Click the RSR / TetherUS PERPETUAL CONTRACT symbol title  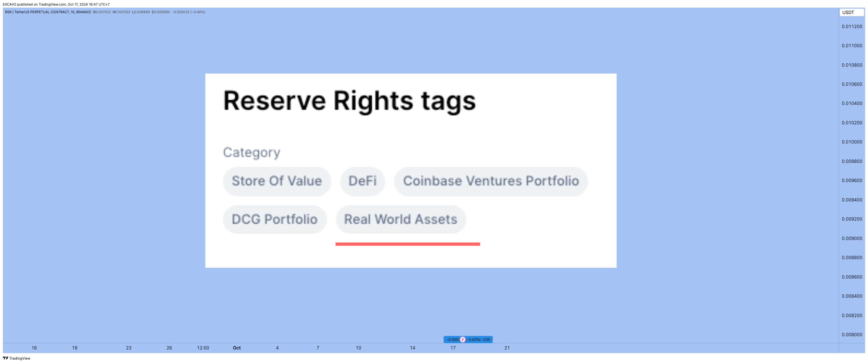point(48,12)
